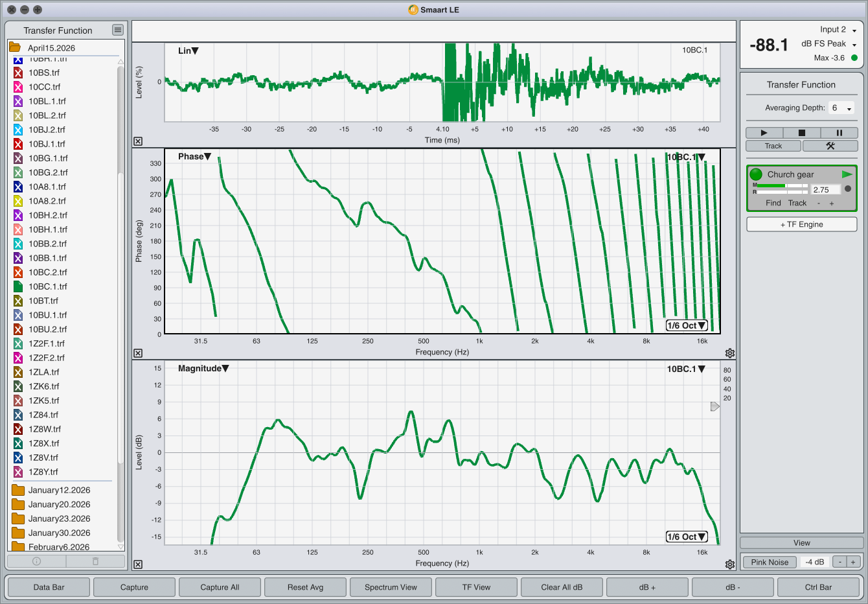Open the Magnitude plot 1/6 Oct smoothing dropdown
This screenshot has height=604, width=868.
[687, 537]
